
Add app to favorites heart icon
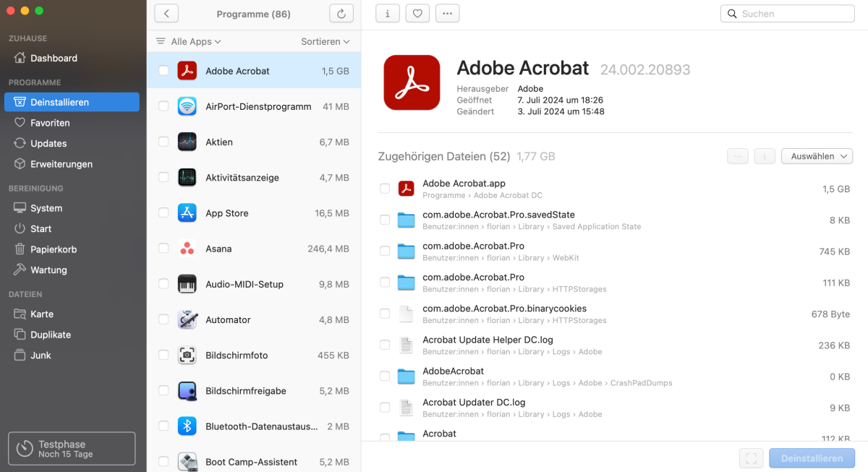(417, 13)
